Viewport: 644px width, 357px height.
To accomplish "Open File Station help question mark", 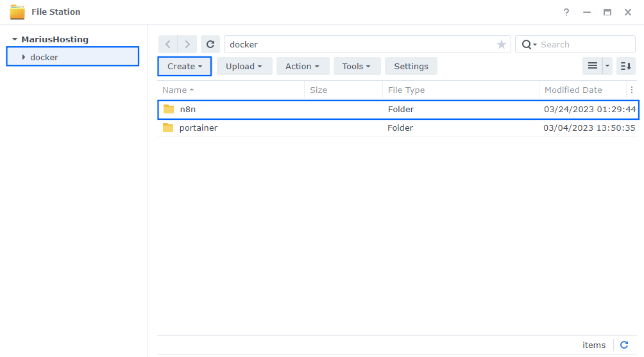I will pos(566,12).
